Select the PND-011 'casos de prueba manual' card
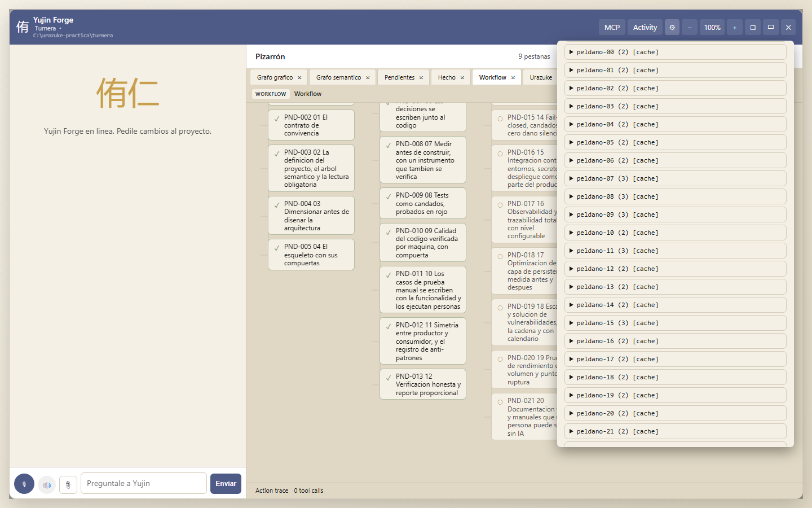812x508 pixels. pos(423,290)
